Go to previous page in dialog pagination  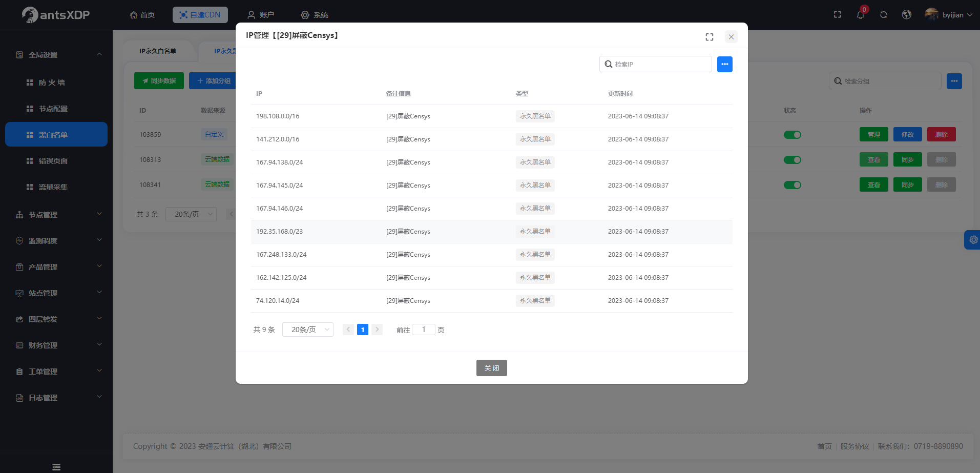(348, 330)
